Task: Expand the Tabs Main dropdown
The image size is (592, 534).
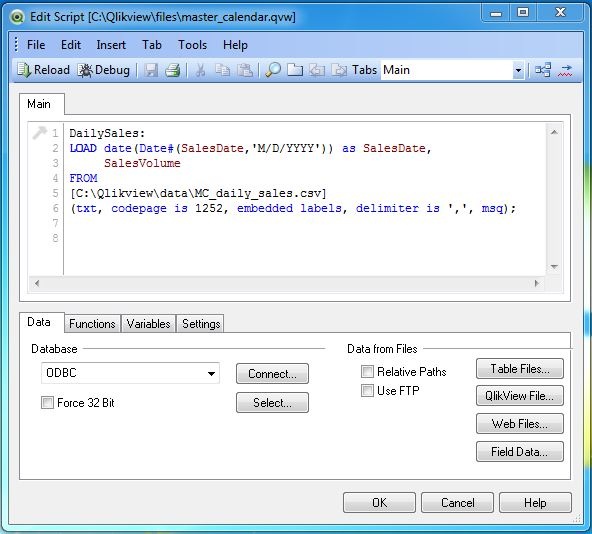Action: [x=518, y=70]
